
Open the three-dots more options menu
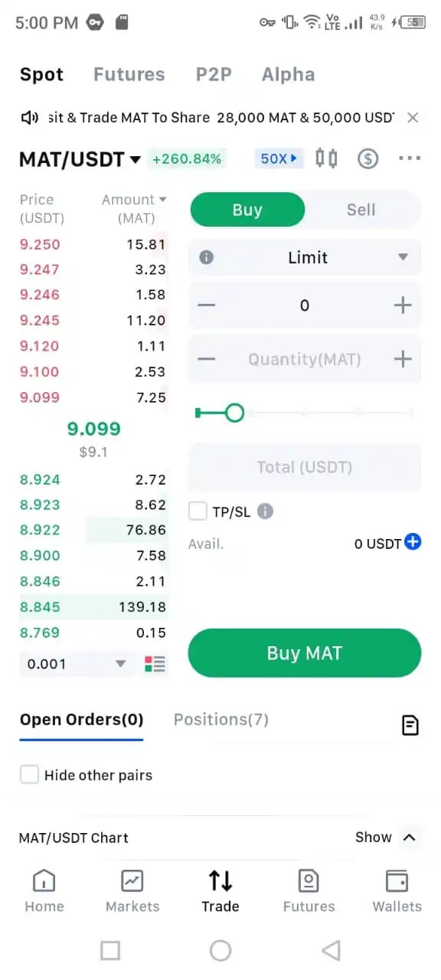tap(410, 158)
